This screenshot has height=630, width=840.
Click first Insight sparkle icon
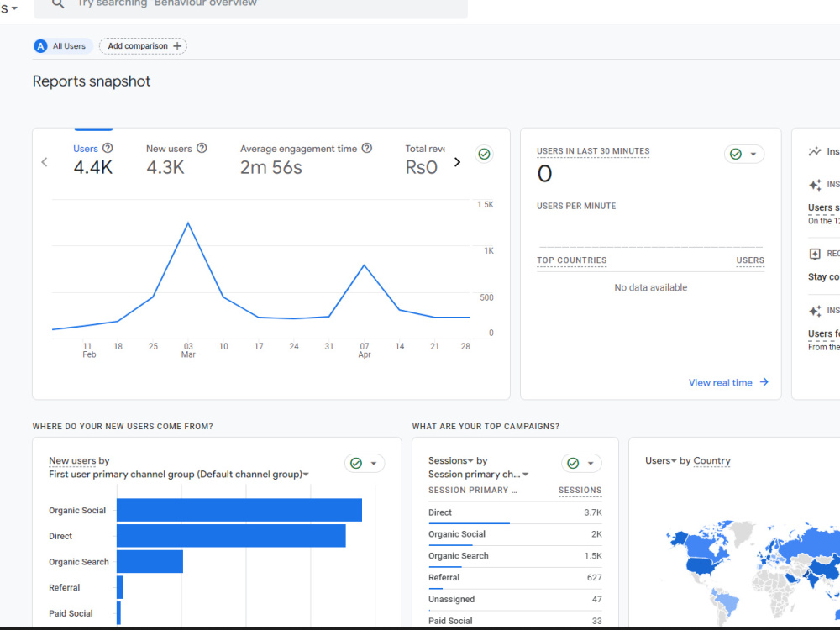click(x=815, y=185)
